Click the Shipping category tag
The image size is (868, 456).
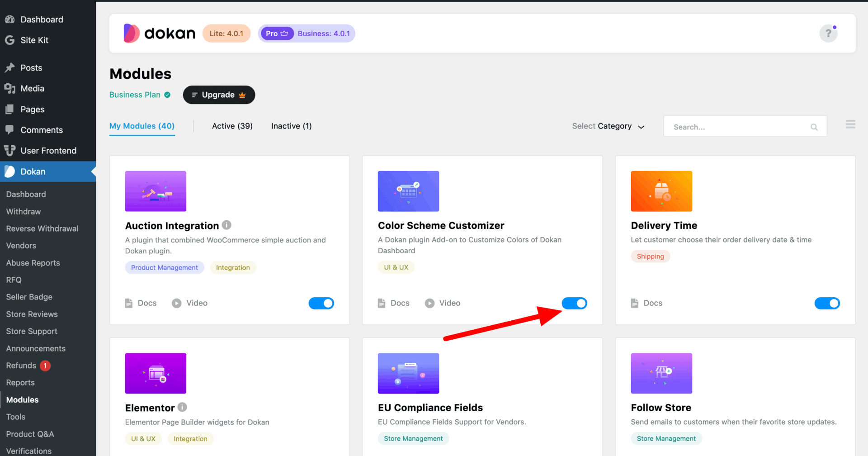click(650, 256)
